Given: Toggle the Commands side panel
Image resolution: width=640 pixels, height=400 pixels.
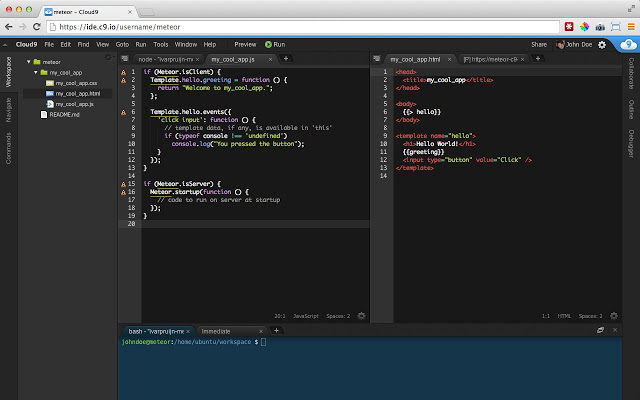Looking at the screenshot, I should (x=9, y=148).
